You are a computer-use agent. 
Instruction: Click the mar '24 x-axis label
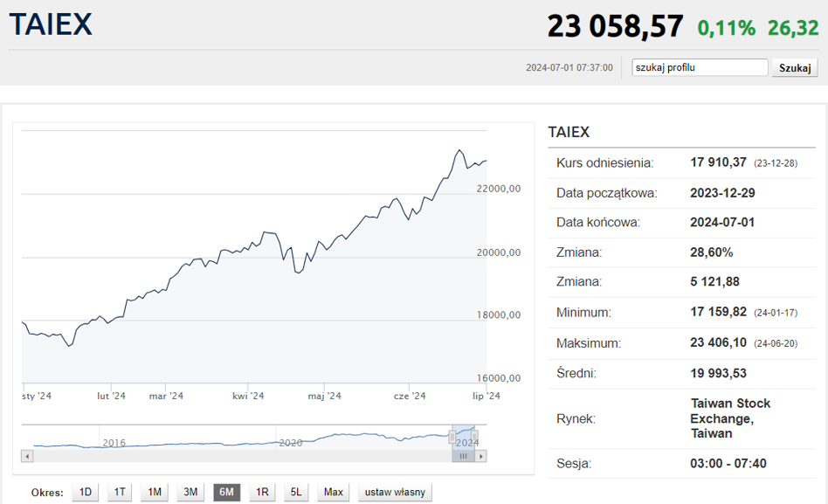click(166, 396)
